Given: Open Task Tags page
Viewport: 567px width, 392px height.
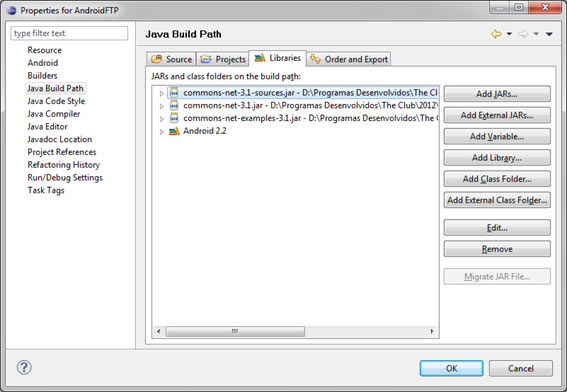Looking at the screenshot, I should 46,190.
